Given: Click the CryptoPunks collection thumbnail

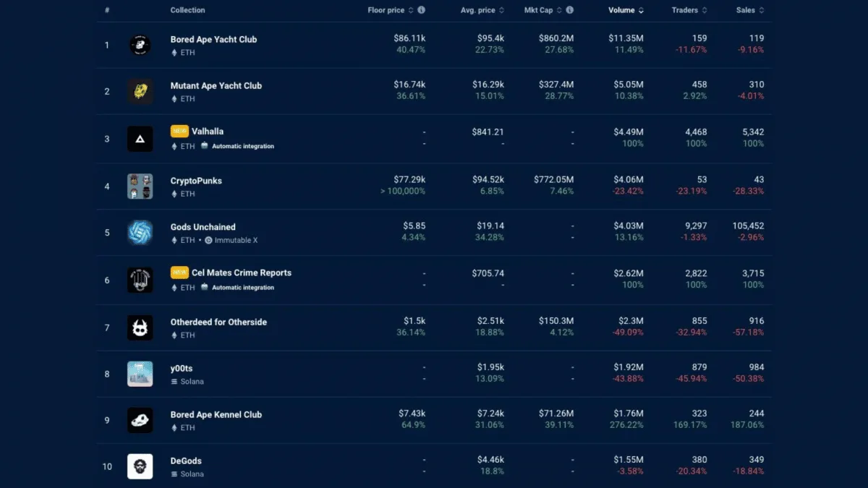Looking at the screenshot, I should click(140, 187).
